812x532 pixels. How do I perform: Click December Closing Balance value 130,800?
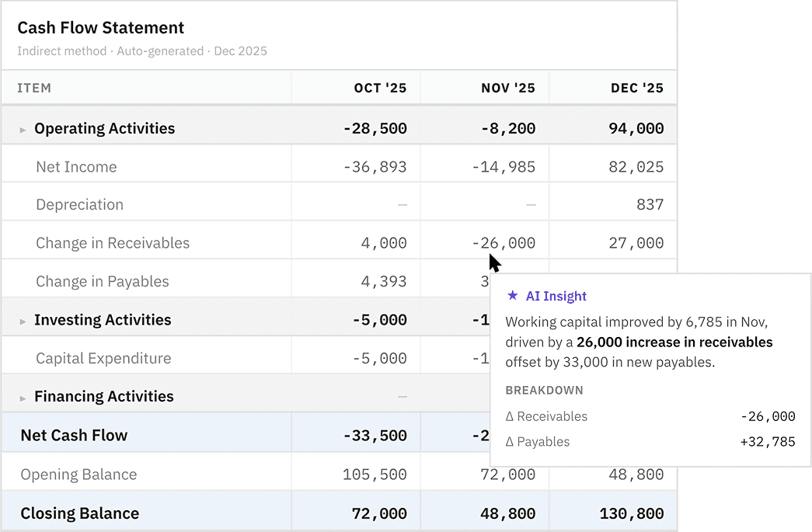coord(632,513)
